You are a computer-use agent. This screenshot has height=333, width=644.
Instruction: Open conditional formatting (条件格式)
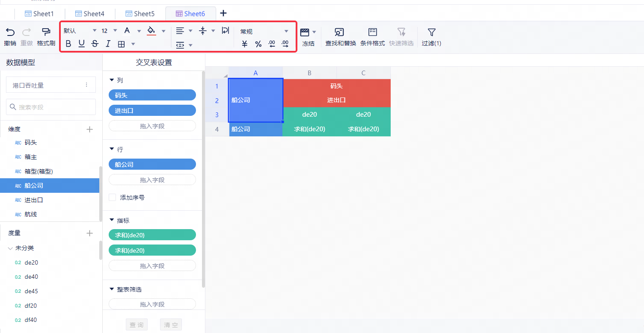tap(372, 32)
